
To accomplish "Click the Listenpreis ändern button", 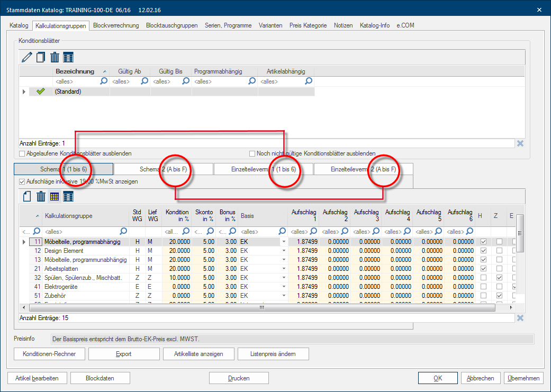I will click(x=273, y=354).
